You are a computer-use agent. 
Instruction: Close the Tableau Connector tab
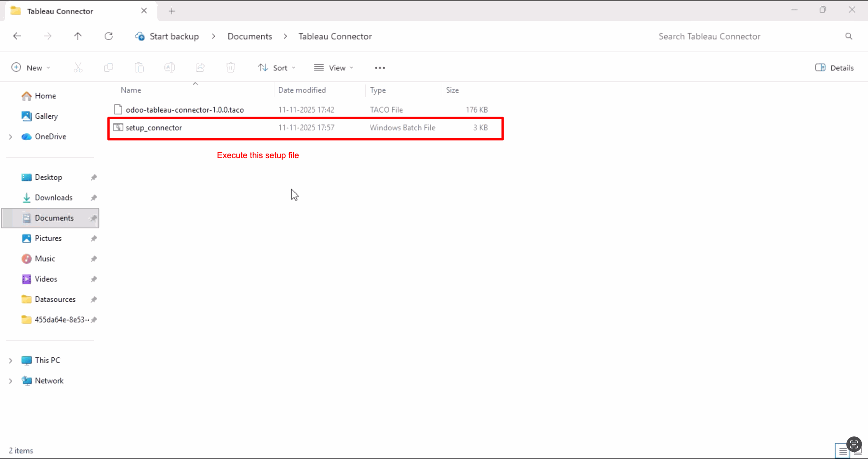click(x=144, y=11)
